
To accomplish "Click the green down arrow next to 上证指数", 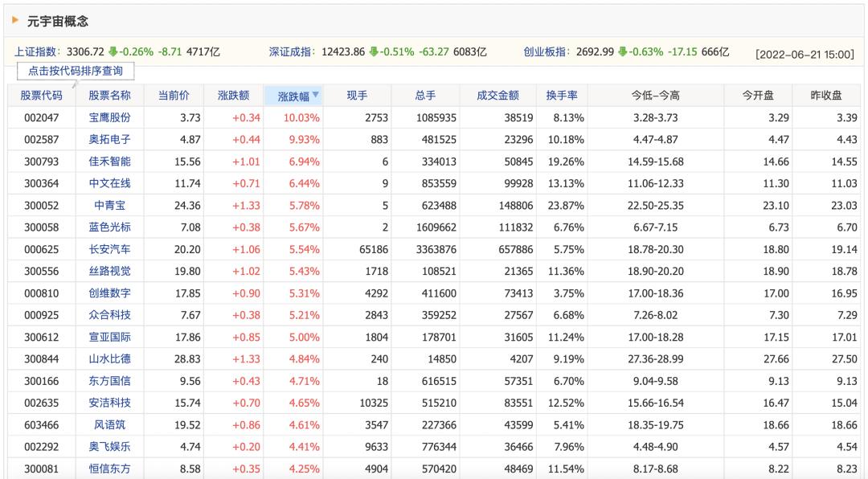I will (113, 51).
